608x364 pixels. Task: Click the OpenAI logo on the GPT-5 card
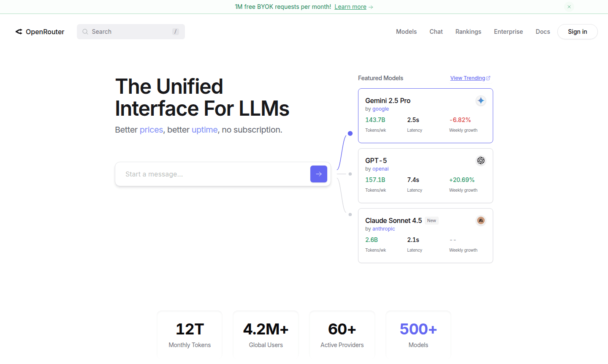(480, 160)
